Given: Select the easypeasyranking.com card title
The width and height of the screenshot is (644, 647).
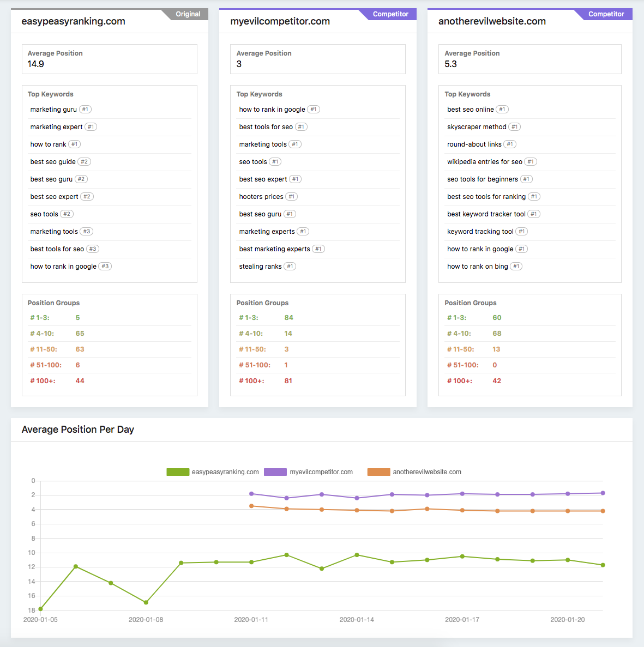Looking at the screenshot, I should [74, 21].
